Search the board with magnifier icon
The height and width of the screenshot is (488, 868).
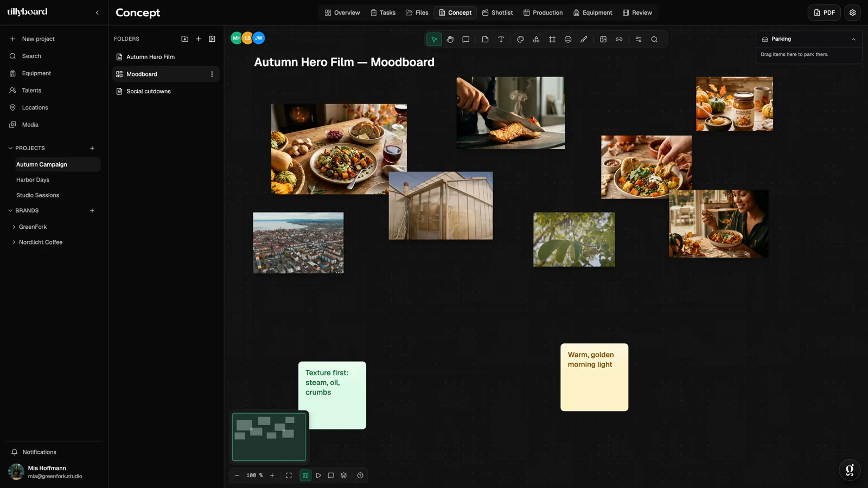point(654,40)
